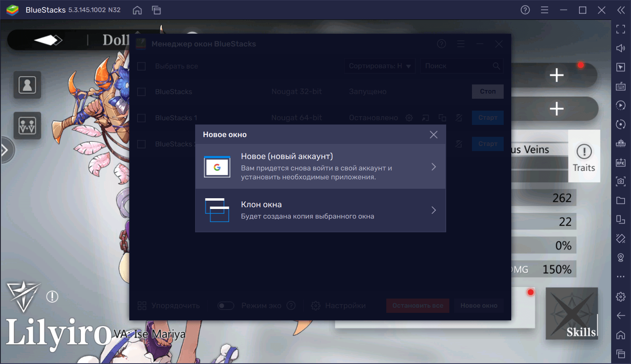This screenshot has width=631, height=364.
Task: Open the BlueStacks home screen icon in title bar
Action: click(137, 10)
